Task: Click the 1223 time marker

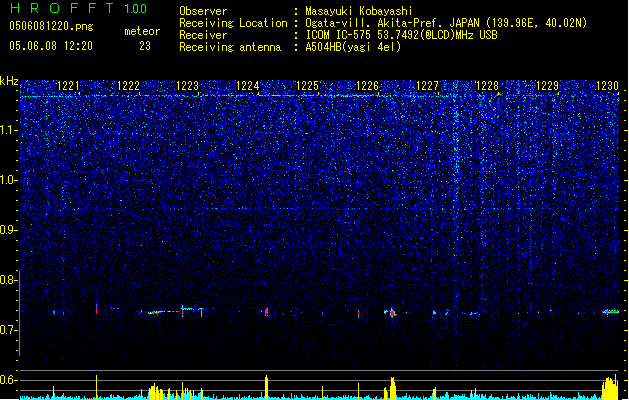Action: [188, 86]
